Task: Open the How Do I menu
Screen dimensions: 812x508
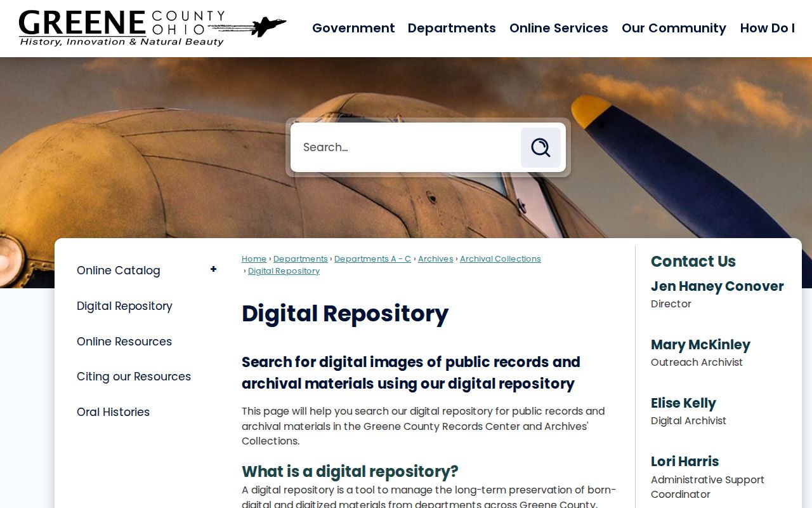Action: 768,28
